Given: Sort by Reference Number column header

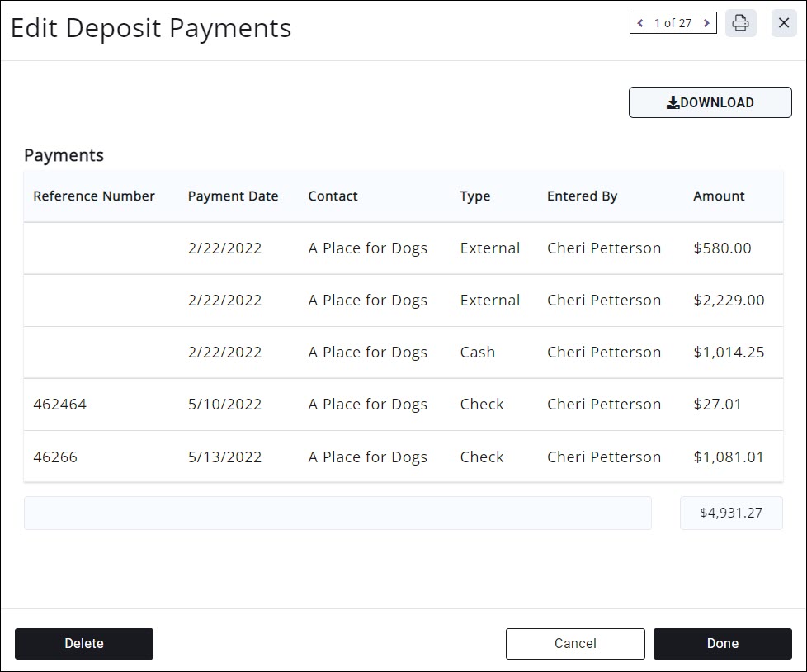Looking at the screenshot, I should click(x=94, y=196).
